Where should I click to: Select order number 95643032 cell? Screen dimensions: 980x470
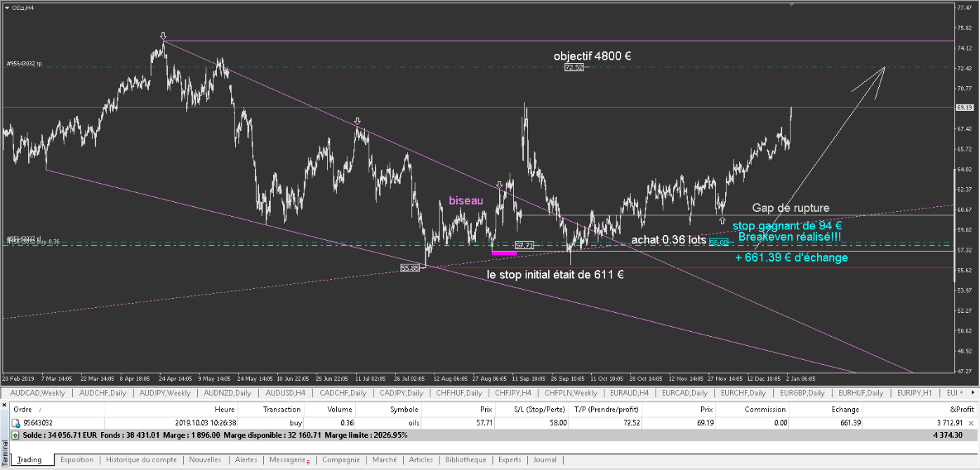coord(37,423)
